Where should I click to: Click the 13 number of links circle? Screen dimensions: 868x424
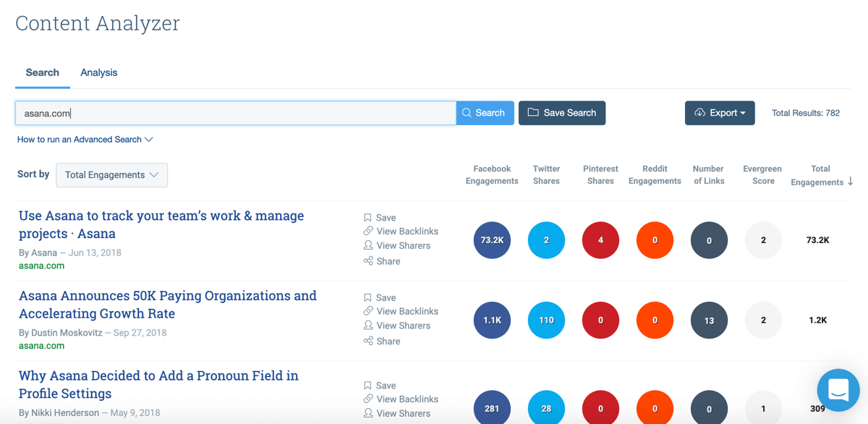[709, 320]
